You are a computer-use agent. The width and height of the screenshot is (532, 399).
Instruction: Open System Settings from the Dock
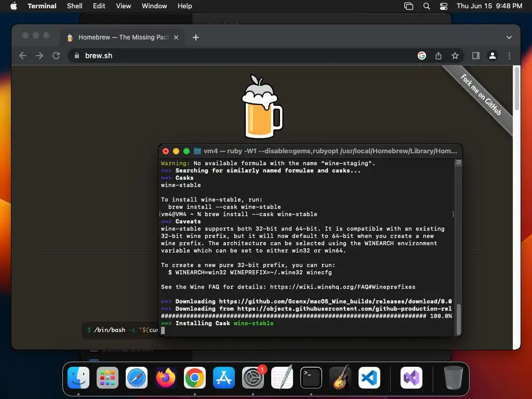(253, 378)
